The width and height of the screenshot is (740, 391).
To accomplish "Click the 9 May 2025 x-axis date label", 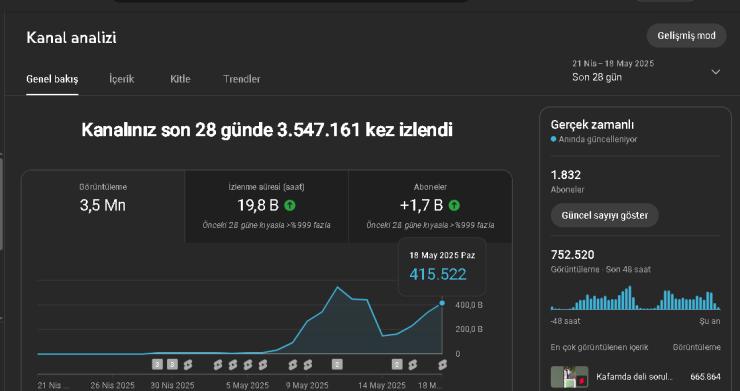I will pos(307,385).
